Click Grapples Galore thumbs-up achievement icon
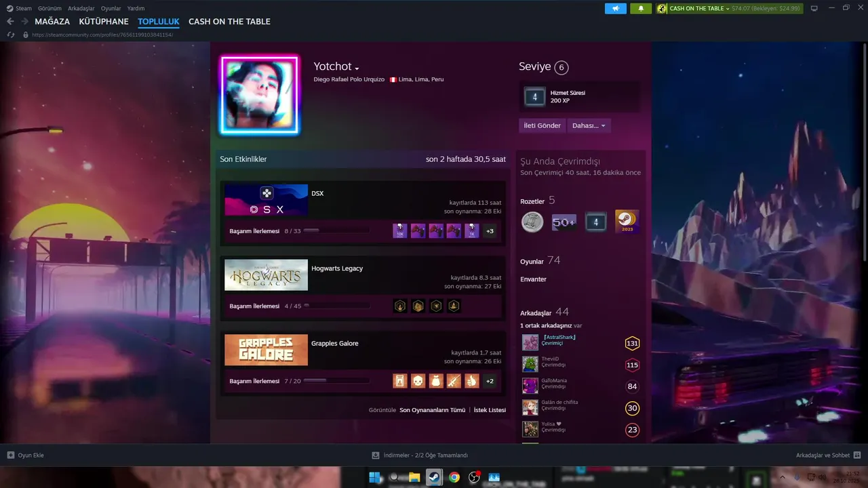The width and height of the screenshot is (868, 488). click(x=471, y=381)
